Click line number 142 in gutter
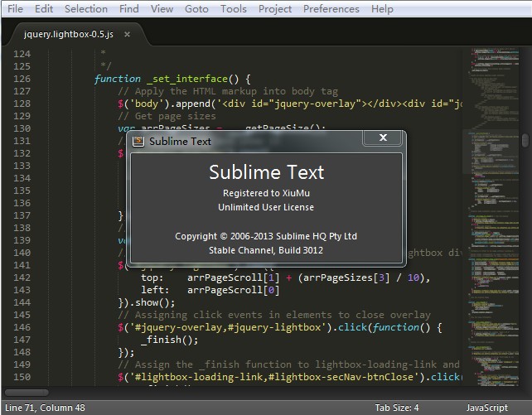 tap(22, 277)
